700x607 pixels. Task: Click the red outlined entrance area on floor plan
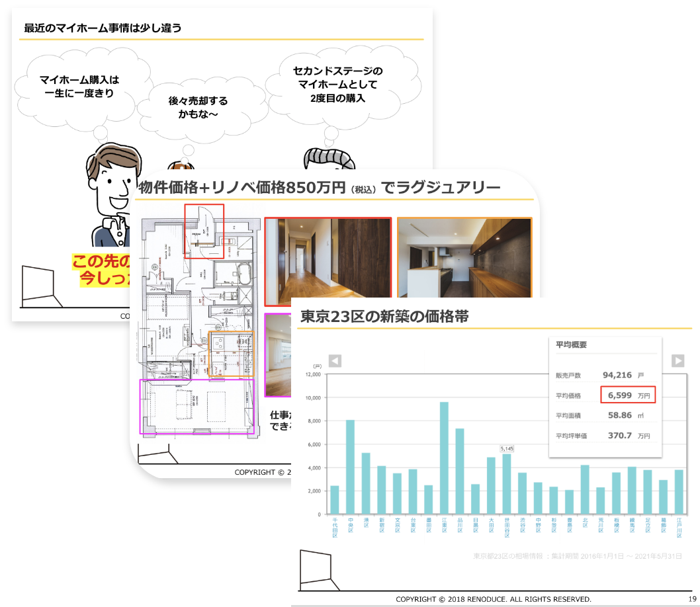[204, 229]
